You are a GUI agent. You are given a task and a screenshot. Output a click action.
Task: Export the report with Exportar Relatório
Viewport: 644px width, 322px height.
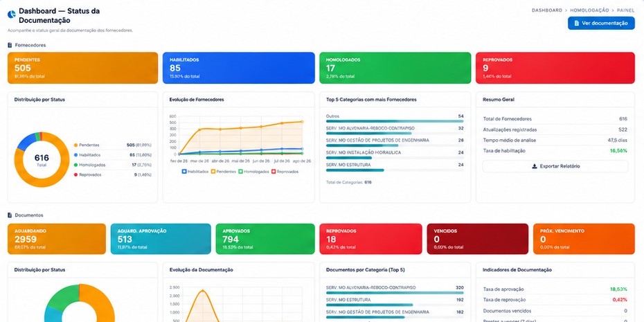(x=555, y=166)
